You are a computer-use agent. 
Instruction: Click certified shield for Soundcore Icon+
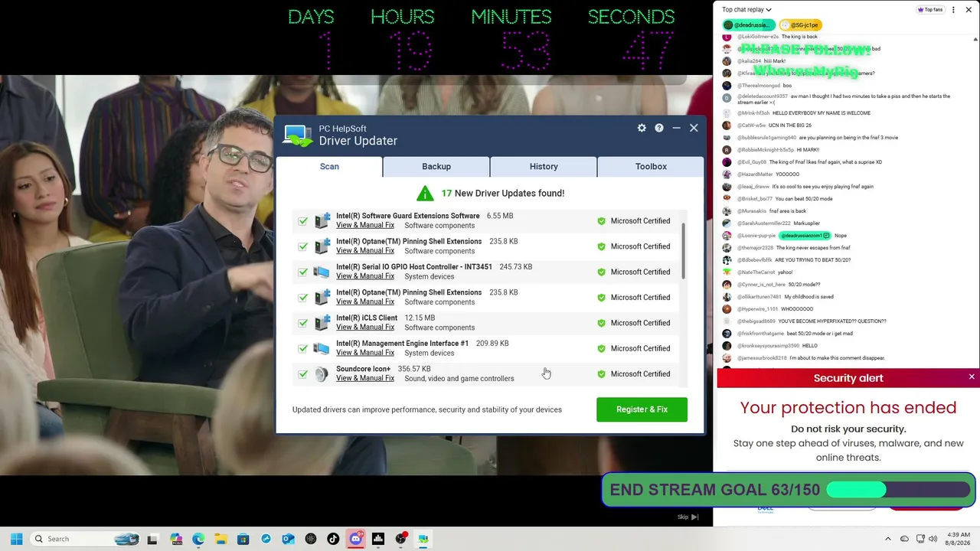[x=601, y=374]
